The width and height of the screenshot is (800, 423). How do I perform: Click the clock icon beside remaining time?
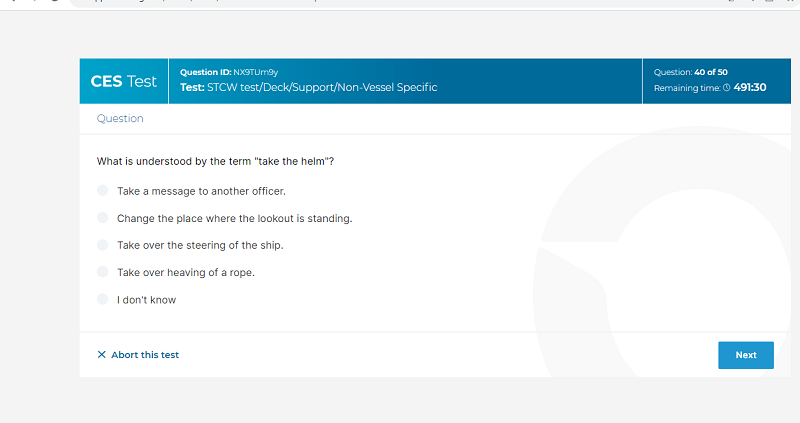(x=727, y=88)
